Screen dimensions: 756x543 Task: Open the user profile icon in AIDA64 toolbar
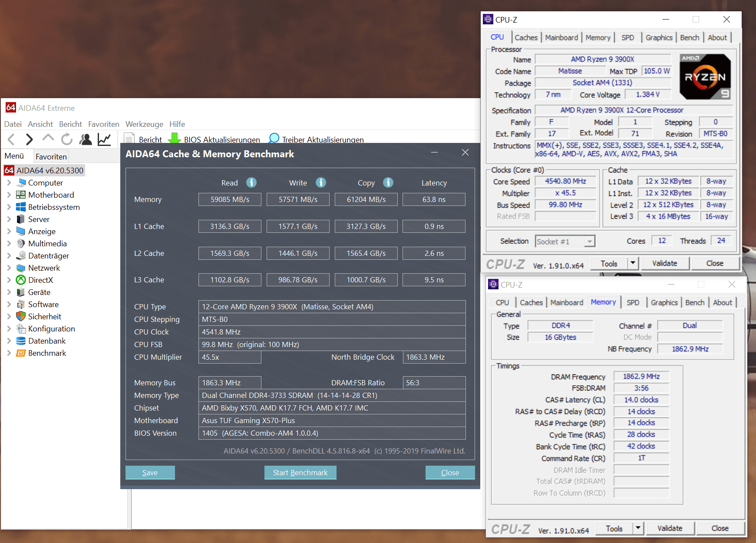86,139
